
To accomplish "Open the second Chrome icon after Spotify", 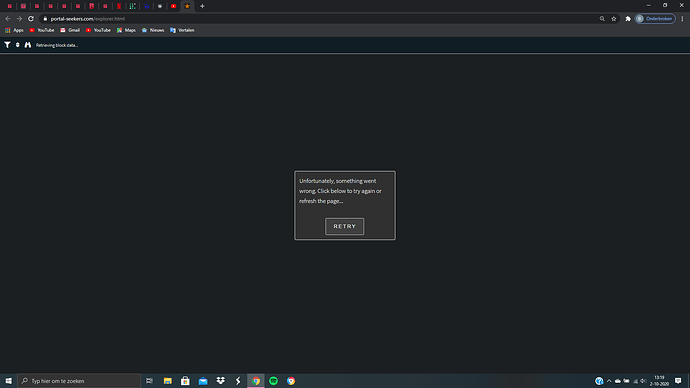I will (291, 381).
